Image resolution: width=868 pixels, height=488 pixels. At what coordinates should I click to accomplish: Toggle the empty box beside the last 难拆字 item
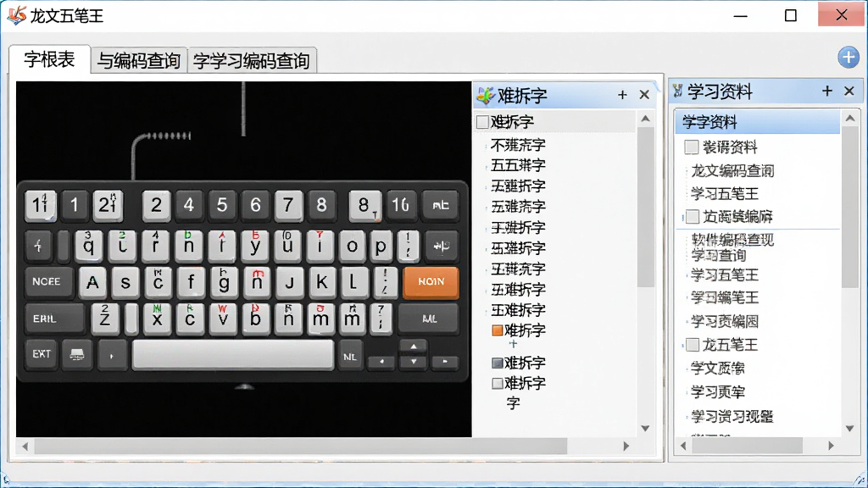[x=497, y=384]
